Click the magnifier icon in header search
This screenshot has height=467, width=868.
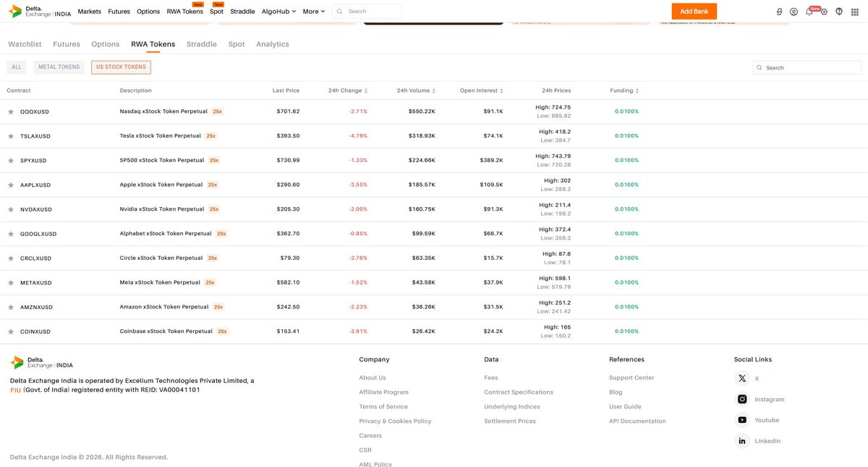point(339,12)
